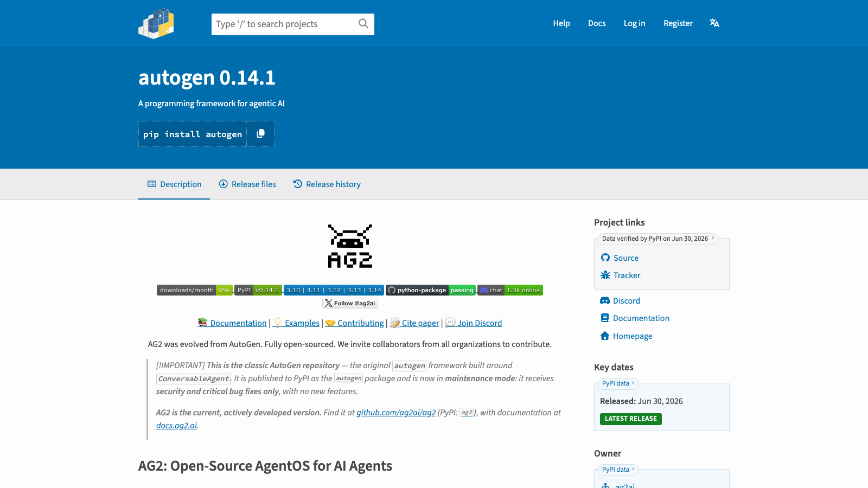Switch to the Release files tab
This screenshot has width=868, height=488.
247,184
